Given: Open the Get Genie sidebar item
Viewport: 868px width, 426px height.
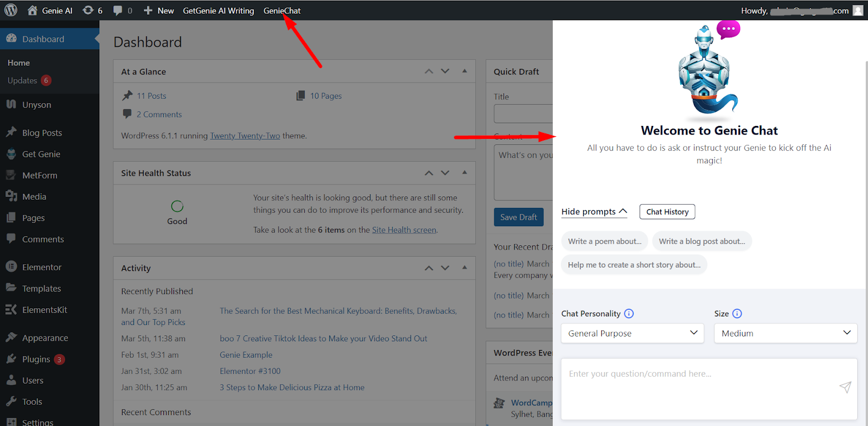Looking at the screenshot, I should pos(49,154).
